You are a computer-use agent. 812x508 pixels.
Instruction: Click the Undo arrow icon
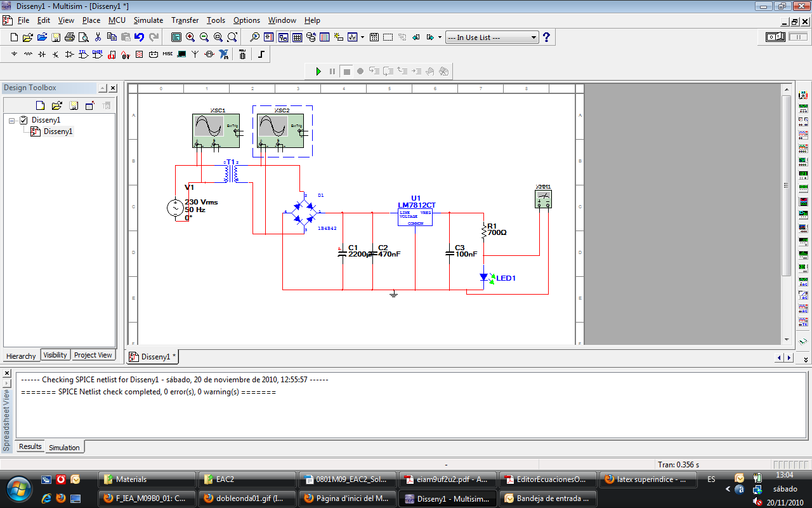(140, 37)
